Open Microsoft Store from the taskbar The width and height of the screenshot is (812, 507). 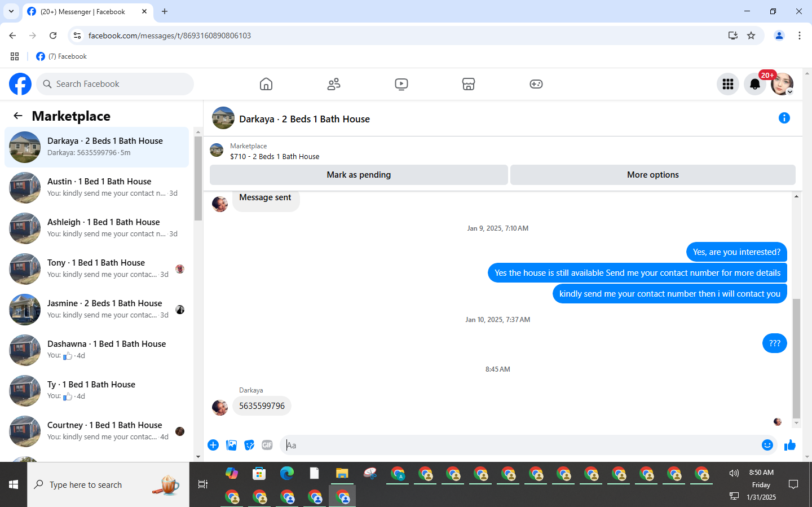point(259,473)
